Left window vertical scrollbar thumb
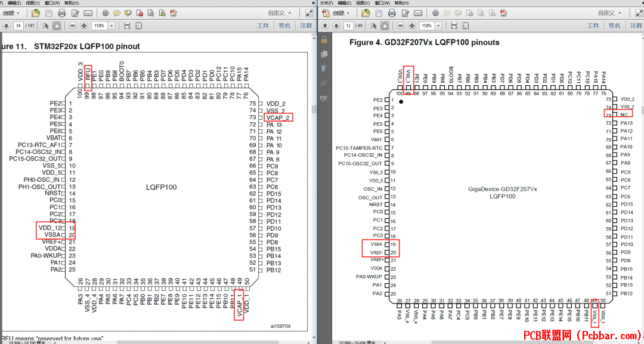 tap(315, 110)
